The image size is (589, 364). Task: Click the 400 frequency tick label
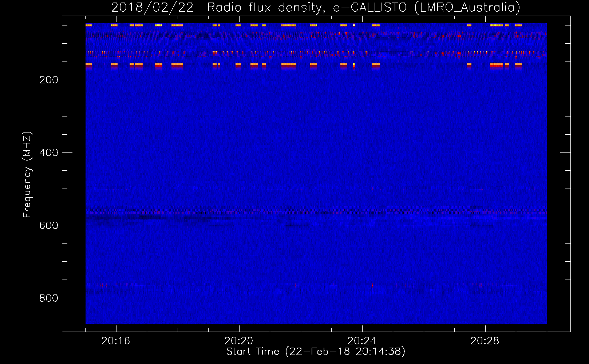click(49, 153)
